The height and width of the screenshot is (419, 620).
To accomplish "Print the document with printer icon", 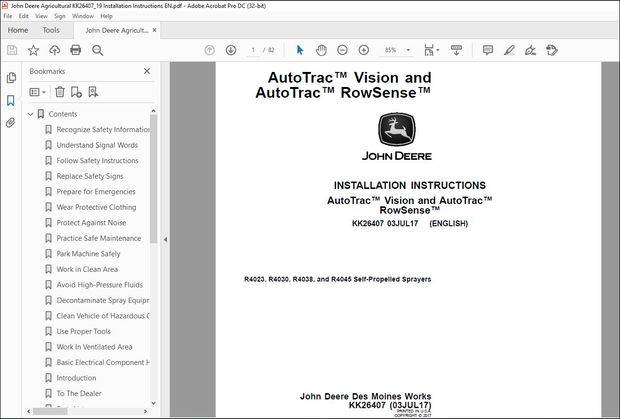I will 76,50.
